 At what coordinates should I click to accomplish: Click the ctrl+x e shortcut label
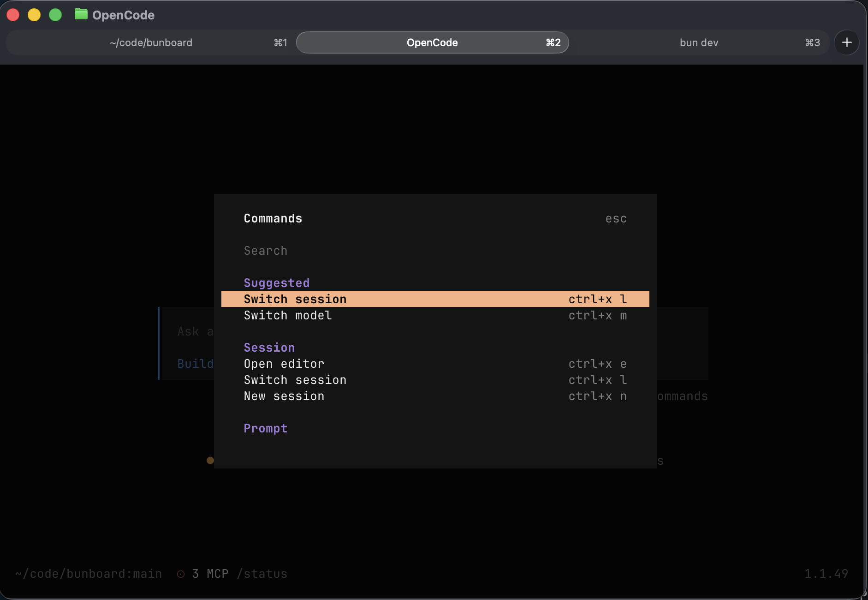click(598, 364)
